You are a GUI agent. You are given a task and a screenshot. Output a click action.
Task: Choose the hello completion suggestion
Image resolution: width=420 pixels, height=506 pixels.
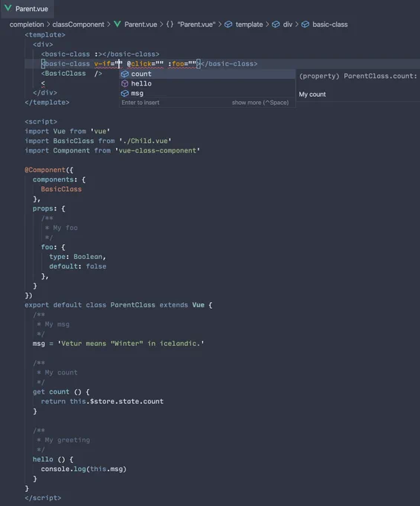click(207, 83)
